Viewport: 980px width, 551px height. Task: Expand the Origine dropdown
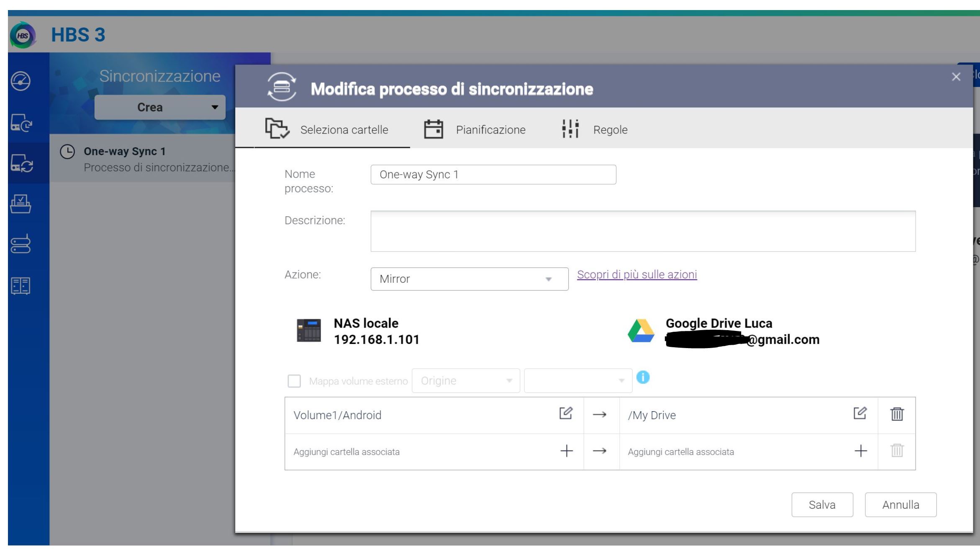(466, 381)
